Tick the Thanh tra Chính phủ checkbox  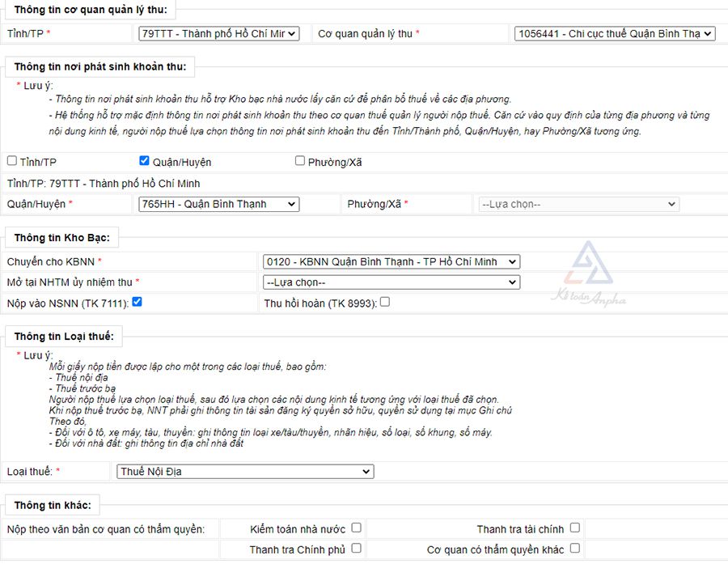[356, 549]
